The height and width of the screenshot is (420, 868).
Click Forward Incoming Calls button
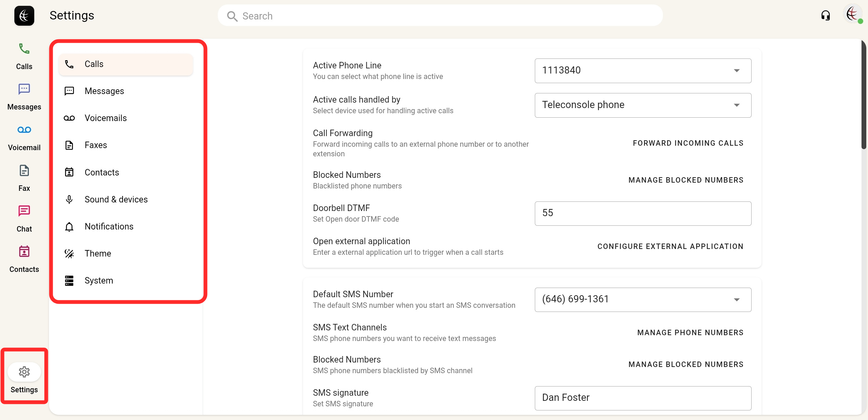[x=688, y=143]
